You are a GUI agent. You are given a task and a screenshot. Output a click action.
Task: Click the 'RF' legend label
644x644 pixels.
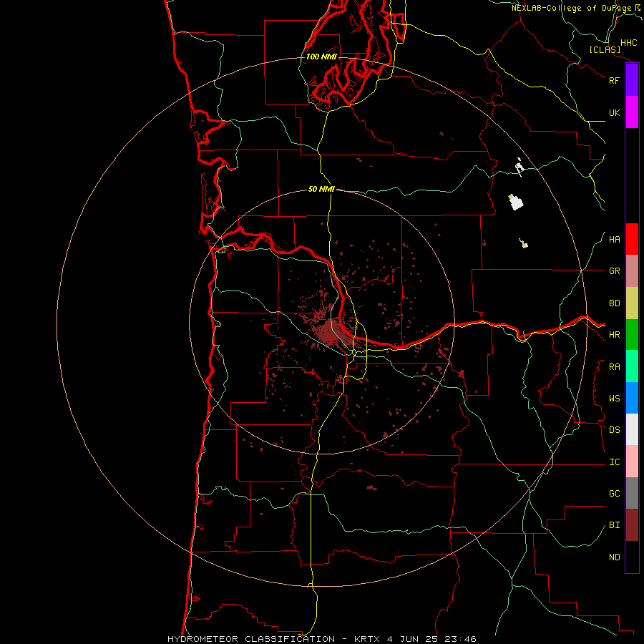(x=614, y=80)
